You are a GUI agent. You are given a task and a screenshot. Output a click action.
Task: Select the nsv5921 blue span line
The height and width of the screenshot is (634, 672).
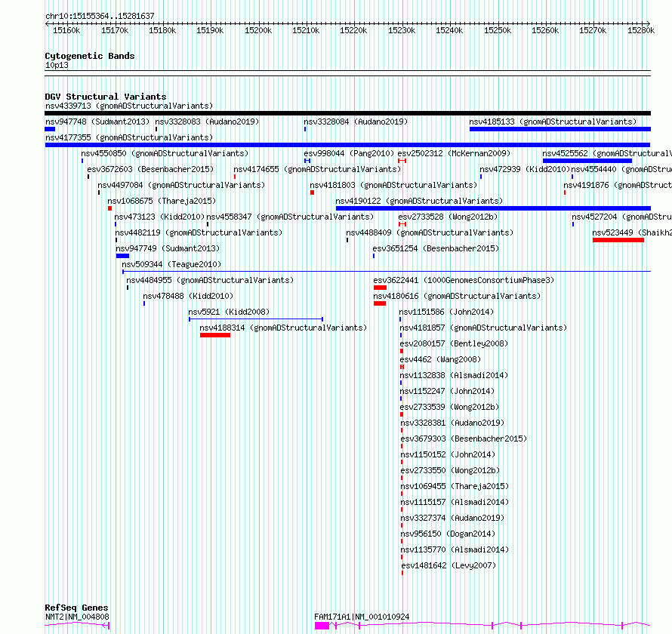[x=256, y=319]
